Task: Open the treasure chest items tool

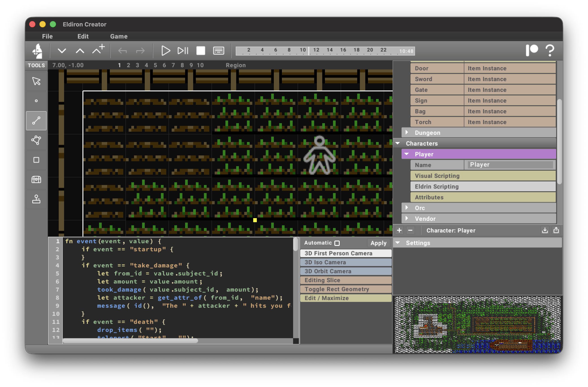Action: (x=36, y=180)
